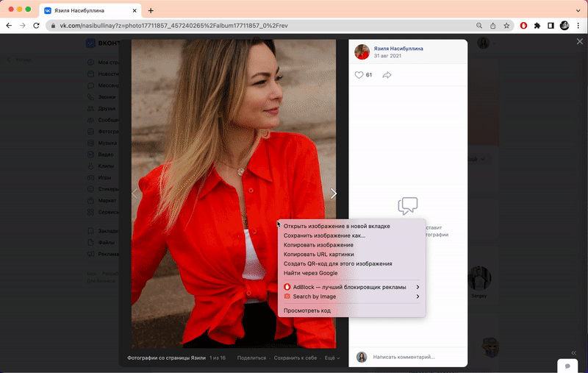Click the 1 из 16 photo counter
This screenshot has height=373, width=588.
tap(218, 358)
